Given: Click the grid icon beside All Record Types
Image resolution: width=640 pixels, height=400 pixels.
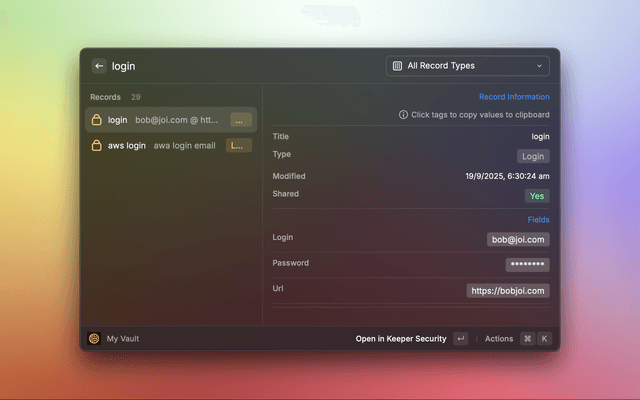Looking at the screenshot, I should pyautogui.click(x=398, y=66).
